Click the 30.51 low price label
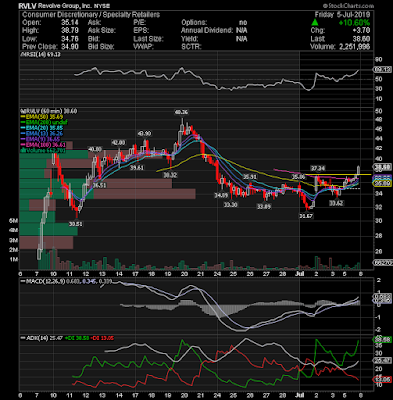Screen dimensions: 393x400 [76, 224]
